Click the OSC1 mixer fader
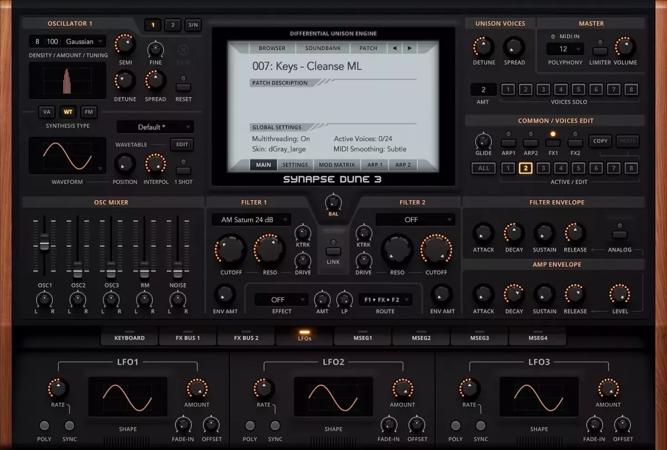The width and height of the screenshot is (667, 450). (44, 243)
